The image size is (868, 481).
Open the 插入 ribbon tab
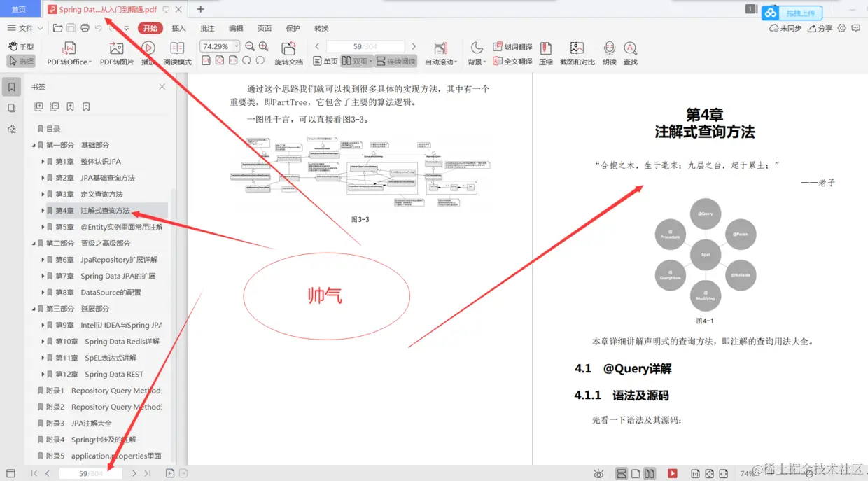pyautogui.click(x=179, y=28)
